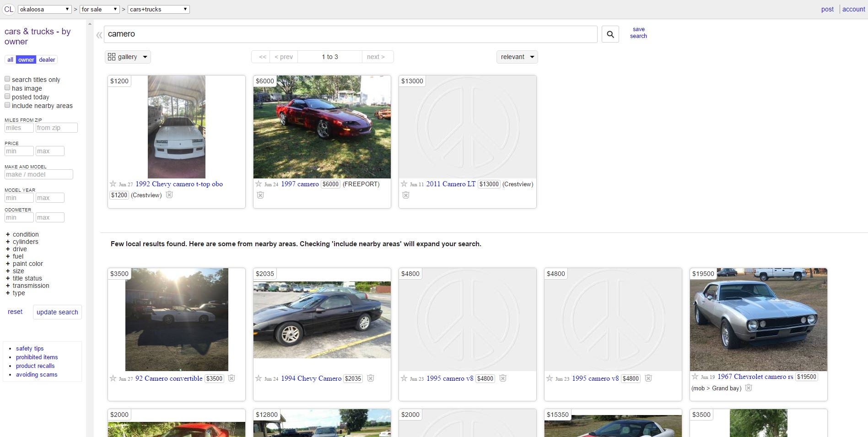868x437 pixels.
Task: Favorite the 1992 Chevy camero t-top listing star
Action: (x=113, y=184)
